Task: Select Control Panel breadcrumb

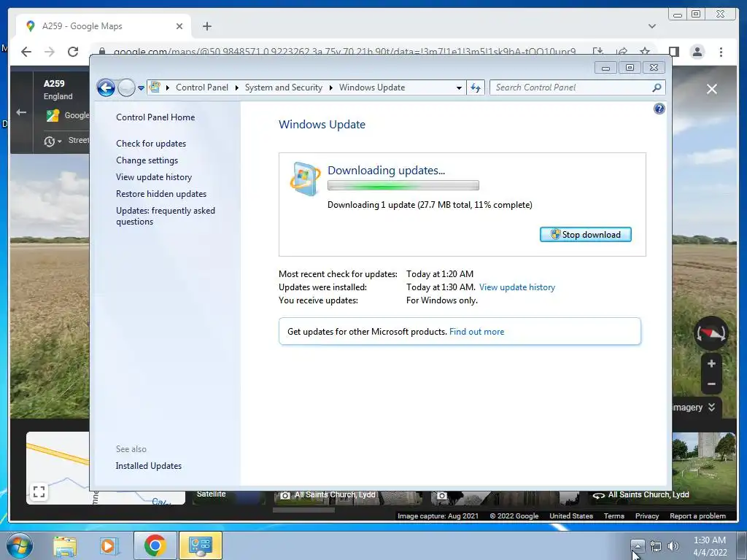Action: (x=202, y=87)
